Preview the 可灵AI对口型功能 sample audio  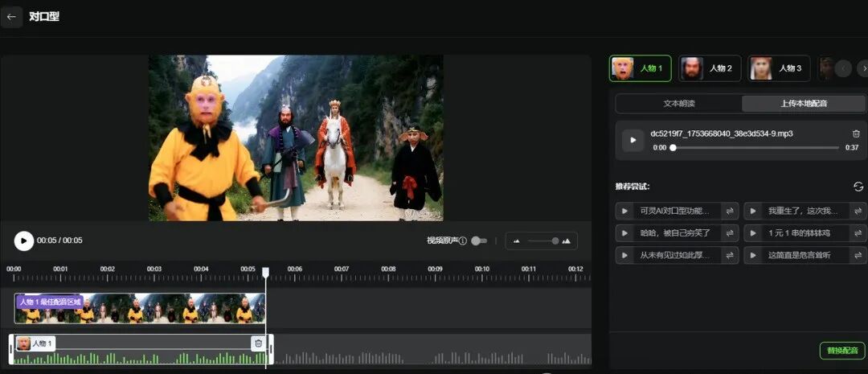625,211
